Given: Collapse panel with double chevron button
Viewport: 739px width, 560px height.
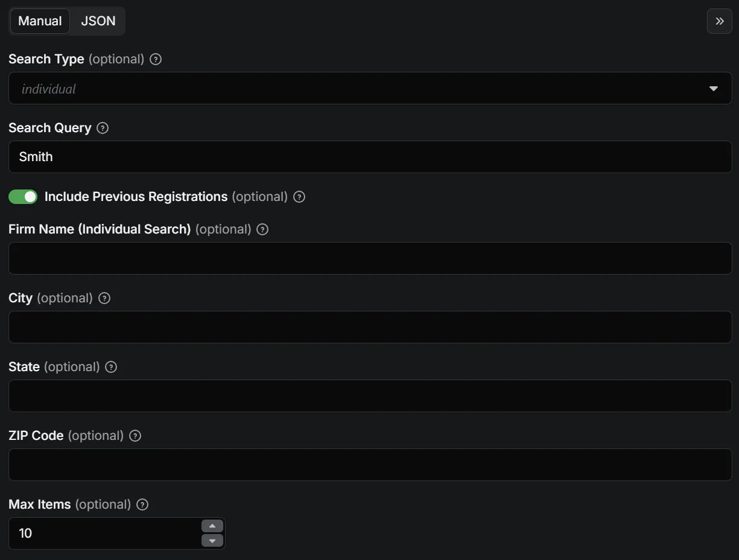Looking at the screenshot, I should pos(719,21).
